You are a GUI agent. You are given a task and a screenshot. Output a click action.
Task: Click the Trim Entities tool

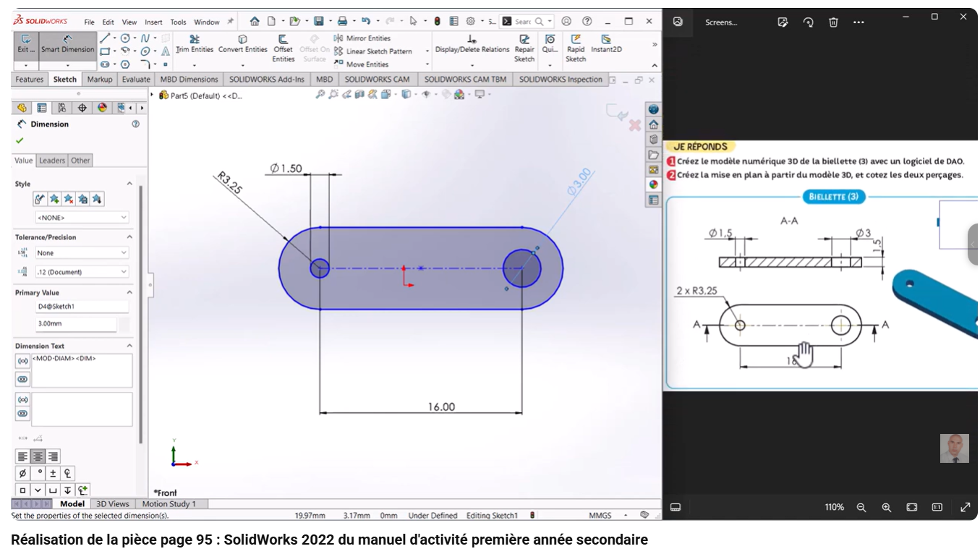click(x=195, y=44)
